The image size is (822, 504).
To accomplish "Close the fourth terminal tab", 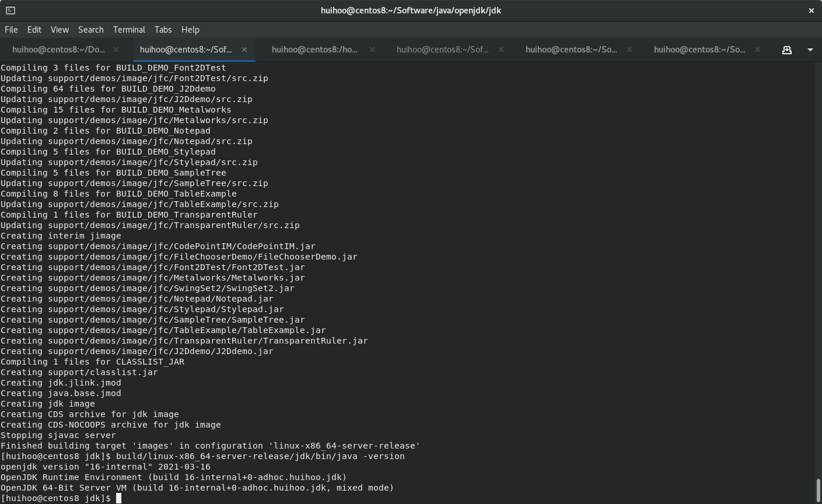I will tap(501, 50).
